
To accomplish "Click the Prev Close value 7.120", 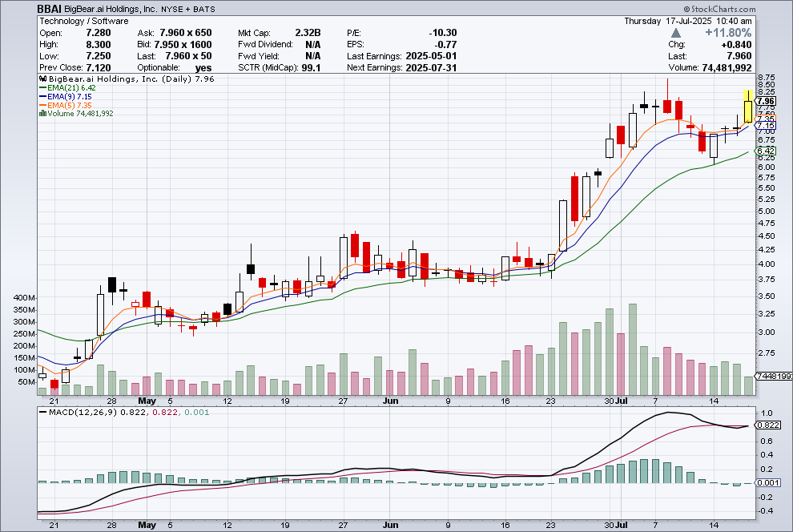I will click(x=99, y=68).
